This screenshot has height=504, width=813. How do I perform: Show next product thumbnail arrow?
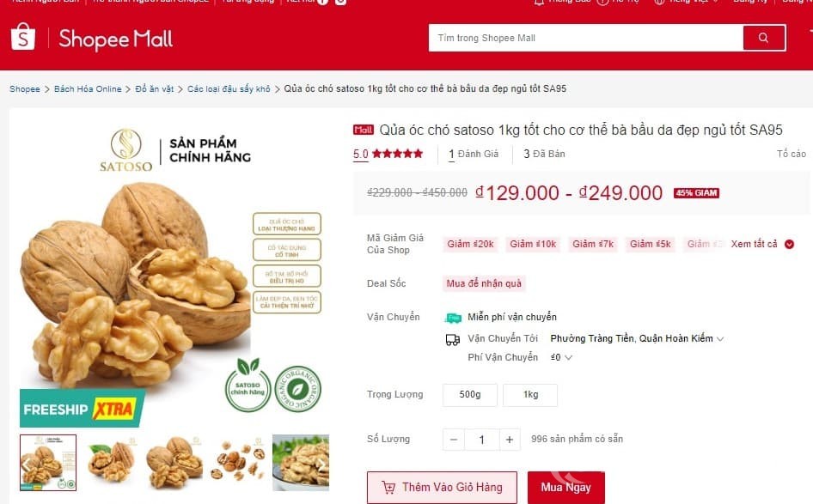click(322, 465)
